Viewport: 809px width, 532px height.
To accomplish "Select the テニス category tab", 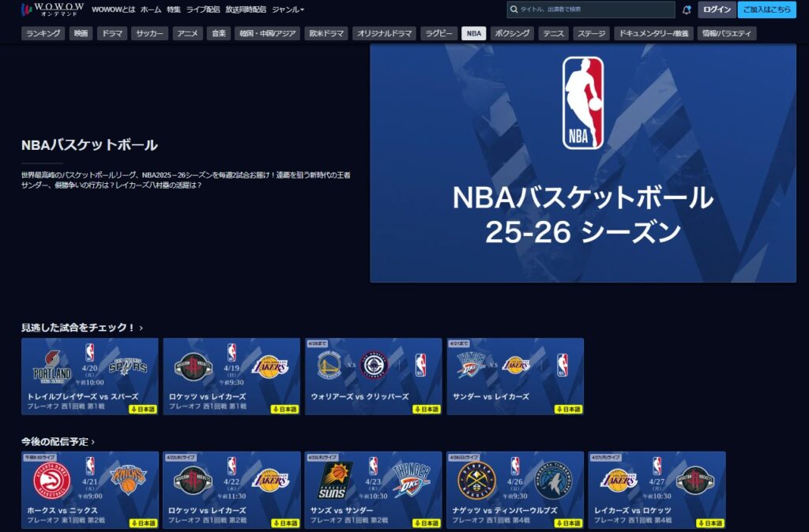I will [551, 33].
